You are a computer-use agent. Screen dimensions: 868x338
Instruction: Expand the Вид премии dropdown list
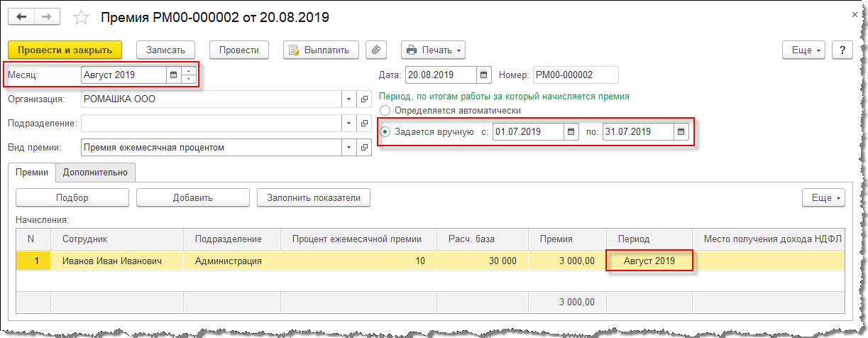pos(349,148)
